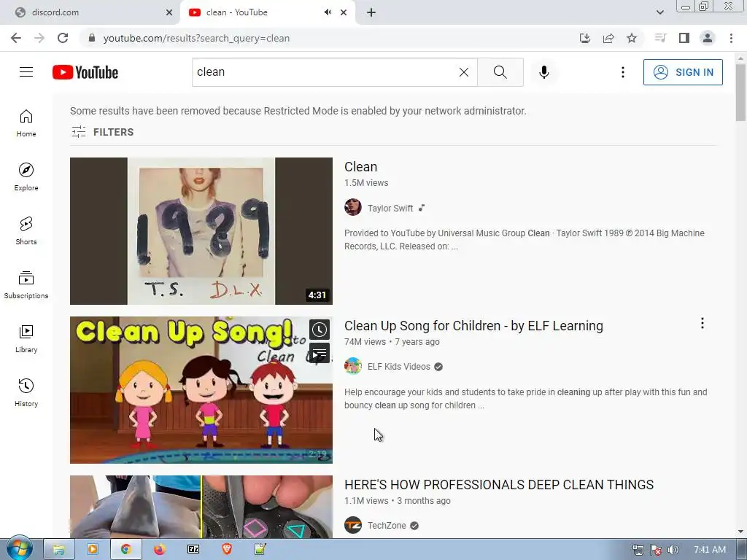The image size is (747, 560).
Task: Open Shorts in the sidebar
Action: 26,231
